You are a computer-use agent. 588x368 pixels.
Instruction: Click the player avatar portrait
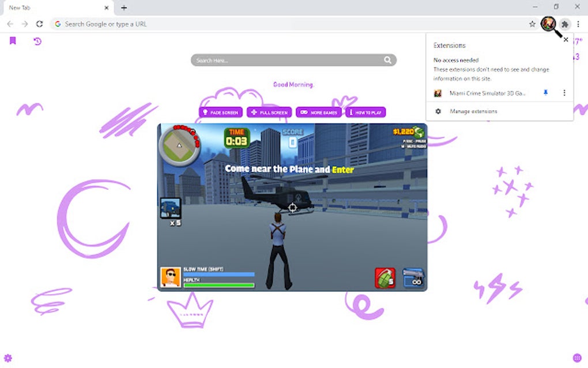click(171, 277)
